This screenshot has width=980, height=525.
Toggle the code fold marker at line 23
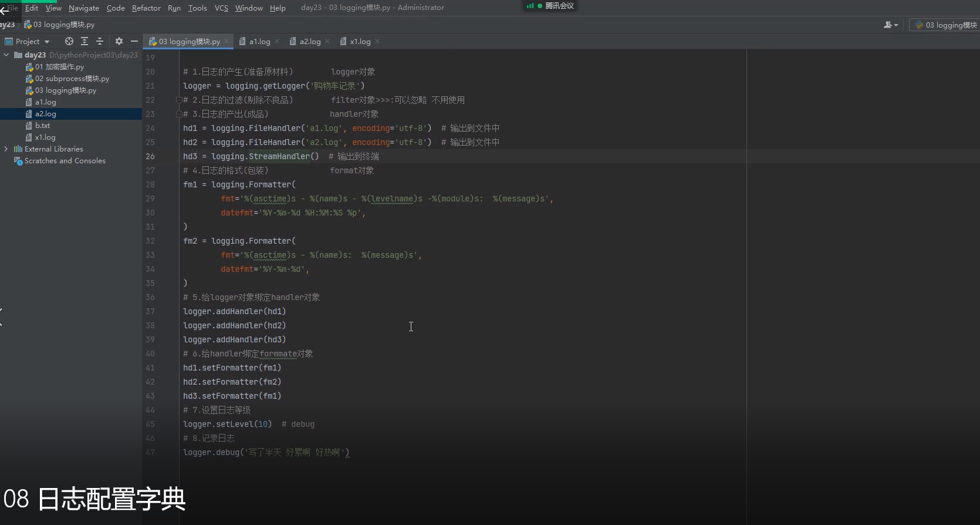pos(179,114)
